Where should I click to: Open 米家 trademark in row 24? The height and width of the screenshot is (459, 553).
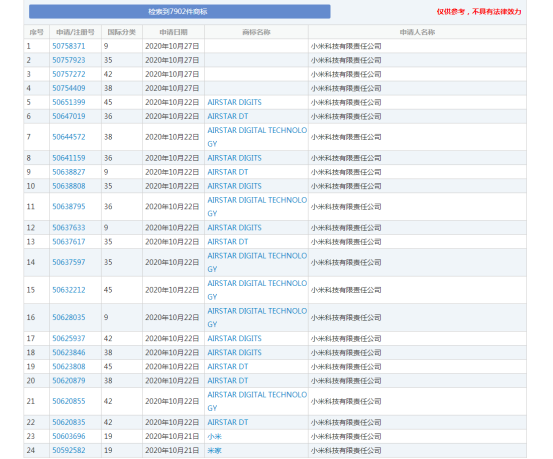tap(214, 451)
